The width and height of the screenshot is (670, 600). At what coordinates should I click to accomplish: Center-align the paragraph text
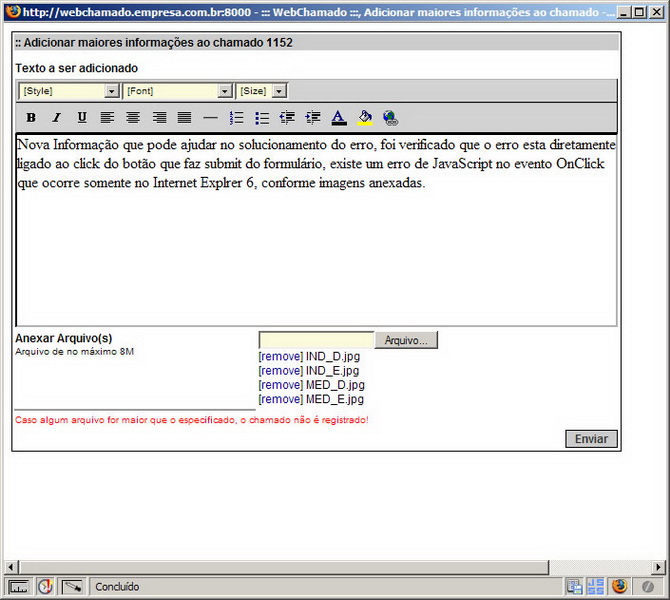coord(133,118)
